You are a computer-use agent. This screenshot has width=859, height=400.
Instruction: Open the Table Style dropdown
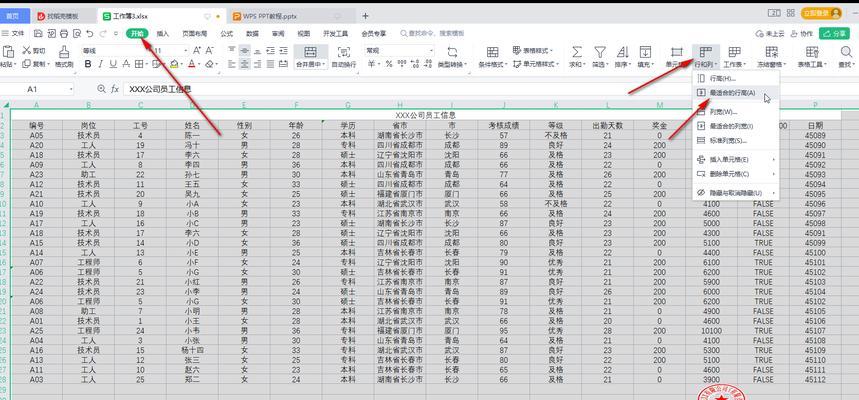tap(532, 50)
